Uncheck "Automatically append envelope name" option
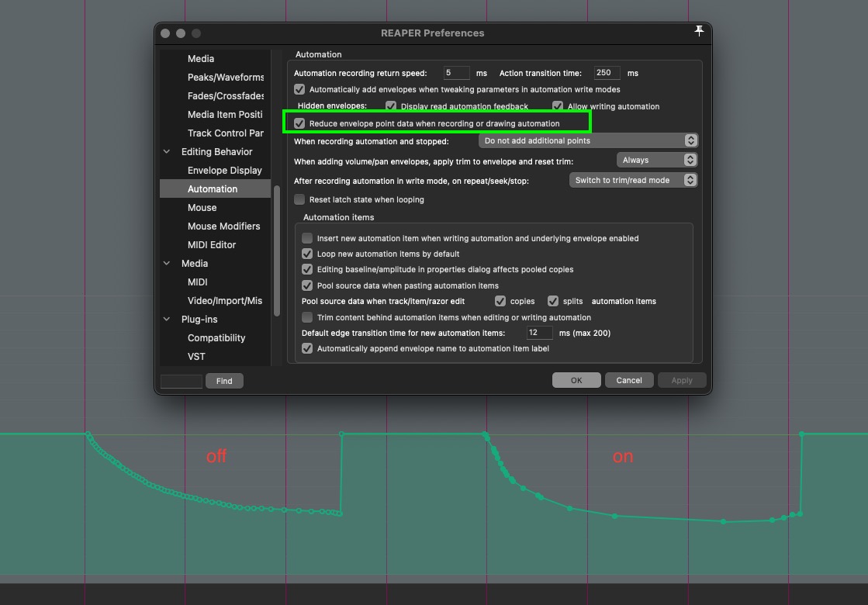Image resolution: width=868 pixels, height=605 pixels. point(307,348)
